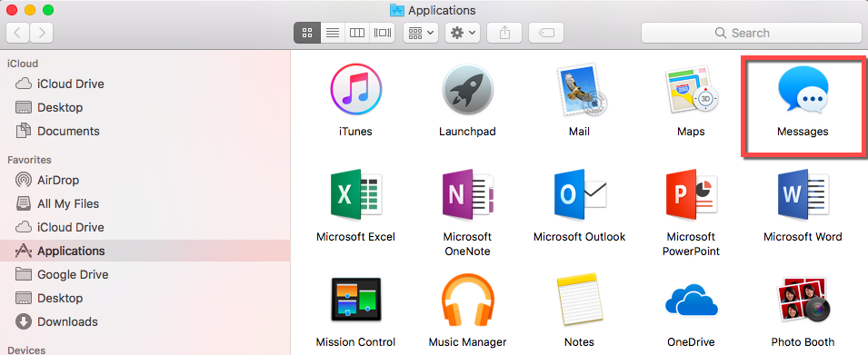868x355 pixels.
Task: Select the Microsoft PowerPoint icon
Action: (691, 195)
